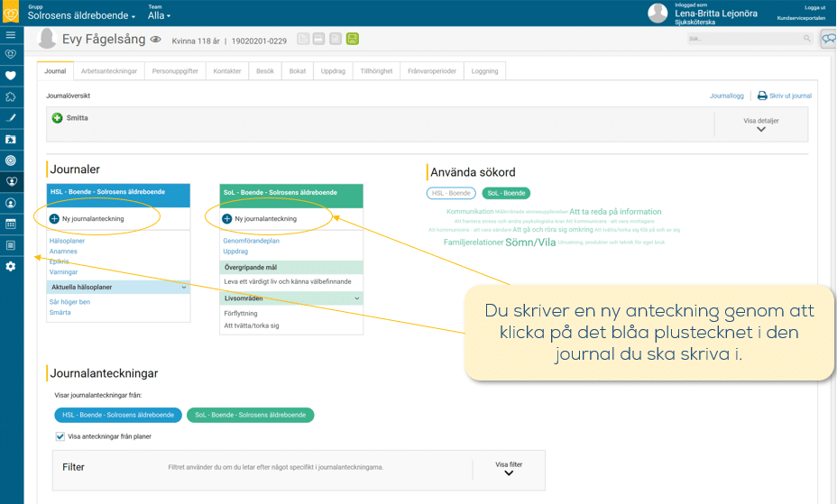This screenshot has width=837, height=504.
Task: Expand Visa detaljer in journal overview
Action: pos(760,124)
